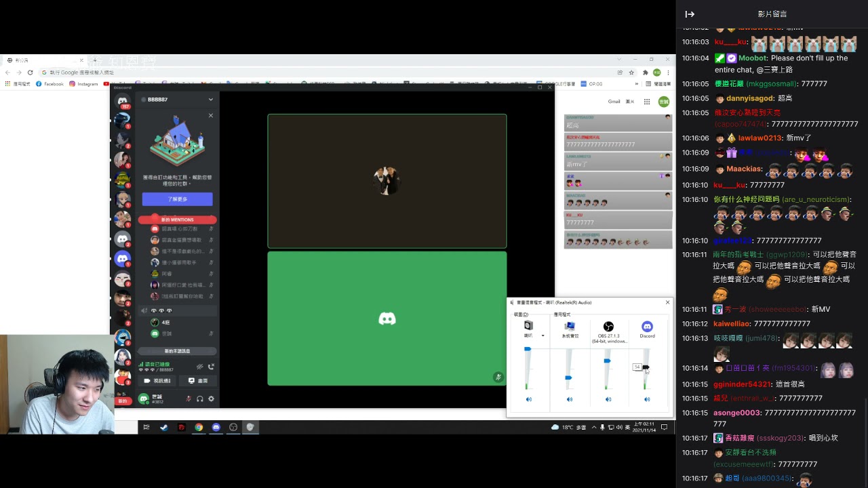868x488 pixels.
Task: Click the muted mic on green tile
Action: (x=498, y=377)
